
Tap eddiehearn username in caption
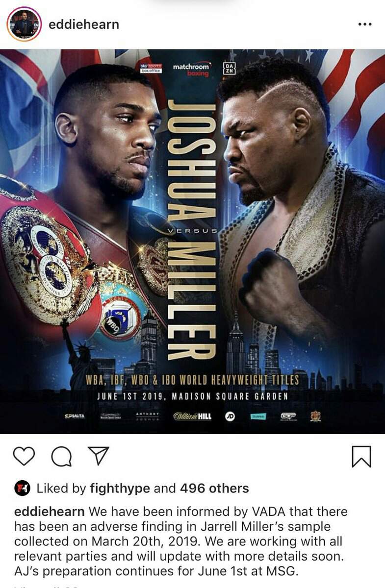[50, 512]
